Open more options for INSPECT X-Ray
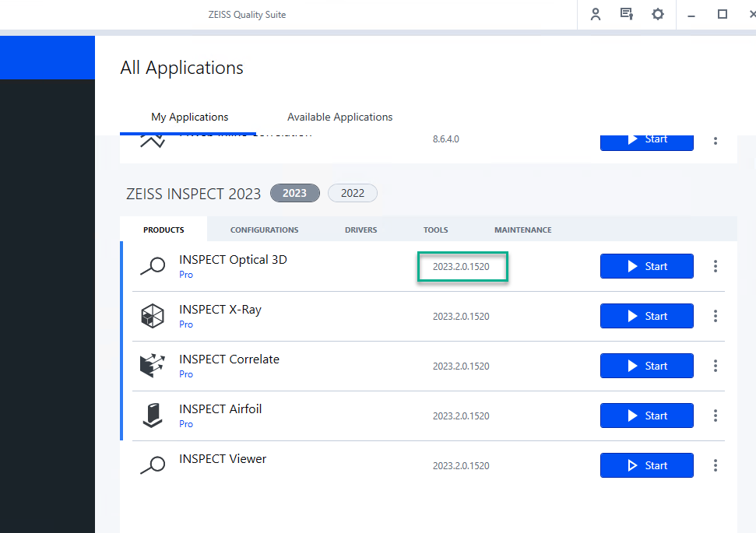Viewport: 756px width, 533px height. [x=716, y=316]
